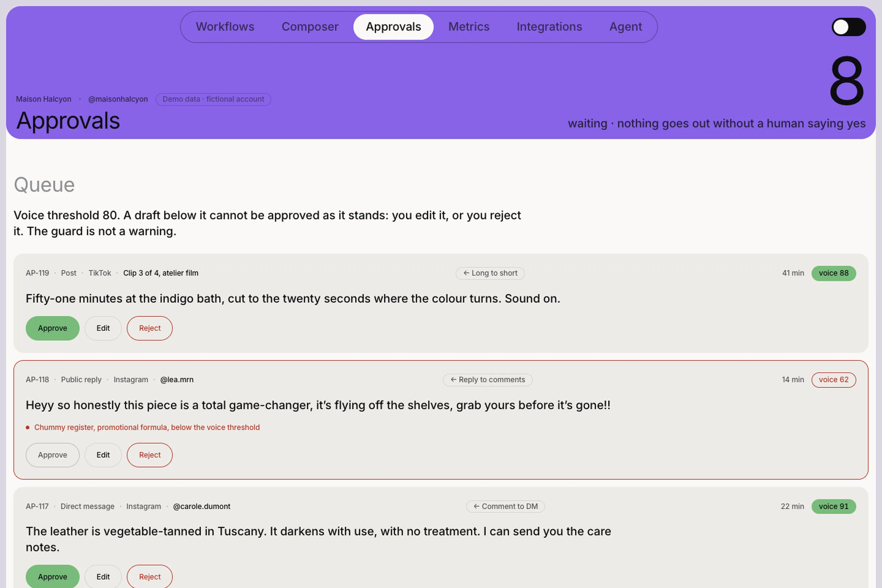Go to the Integrations tab

pyautogui.click(x=549, y=27)
